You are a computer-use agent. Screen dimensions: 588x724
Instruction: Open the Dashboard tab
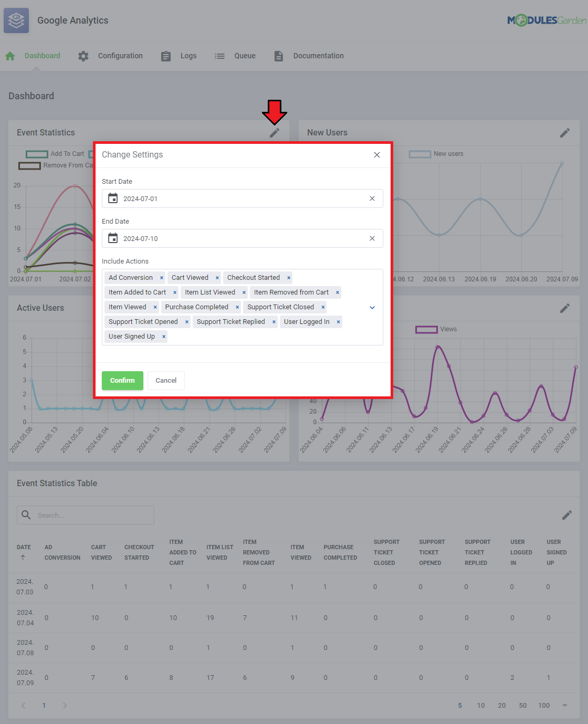43,56
